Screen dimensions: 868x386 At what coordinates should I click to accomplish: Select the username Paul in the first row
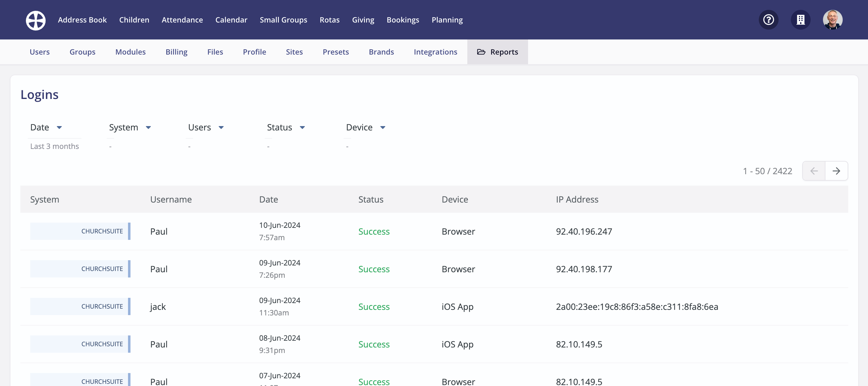[x=158, y=232]
